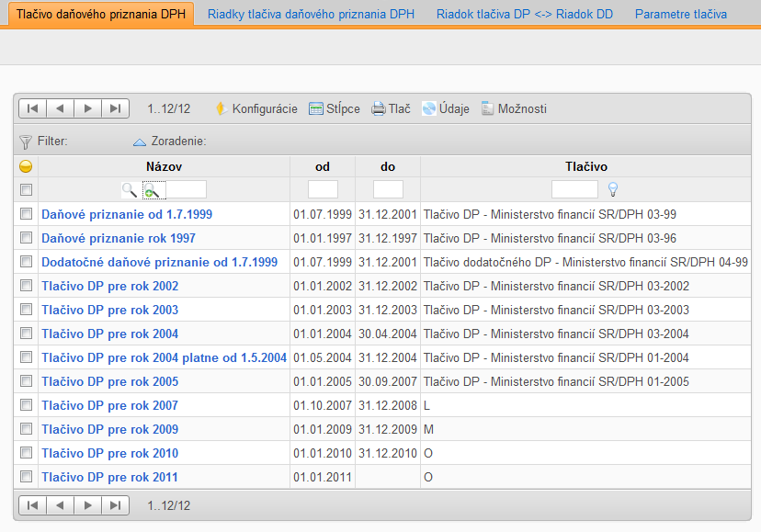Click the Tlač print button
The image size is (761, 532).
[391, 108]
